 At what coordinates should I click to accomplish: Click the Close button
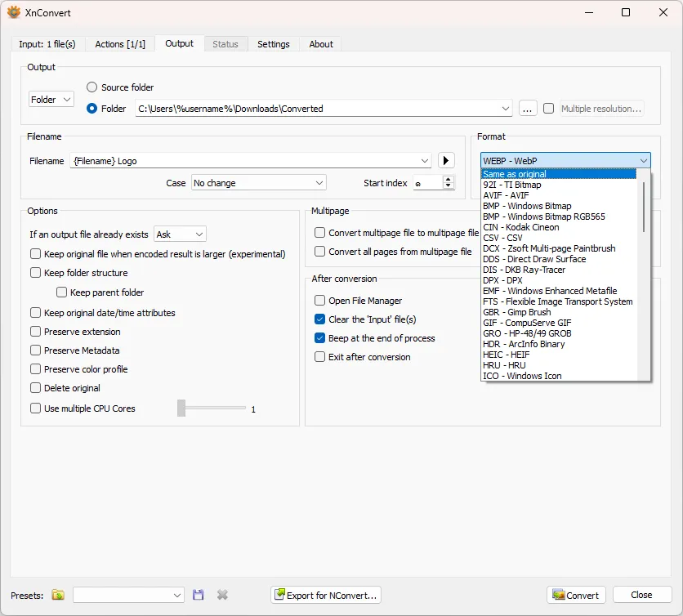tap(641, 595)
